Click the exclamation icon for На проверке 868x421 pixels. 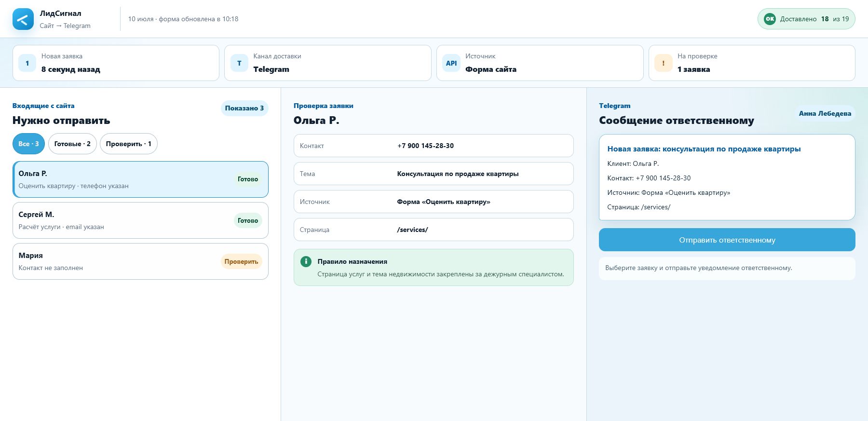[664, 63]
